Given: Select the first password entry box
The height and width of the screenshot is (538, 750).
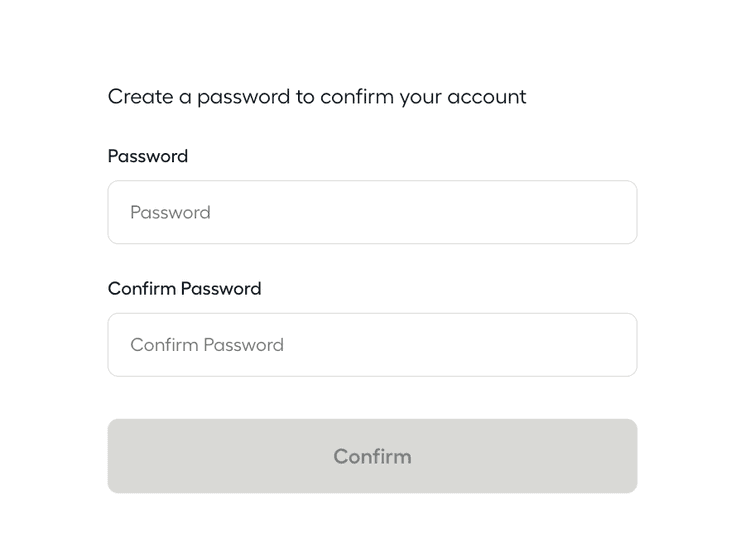Looking at the screenshot, I should [372, 212].
